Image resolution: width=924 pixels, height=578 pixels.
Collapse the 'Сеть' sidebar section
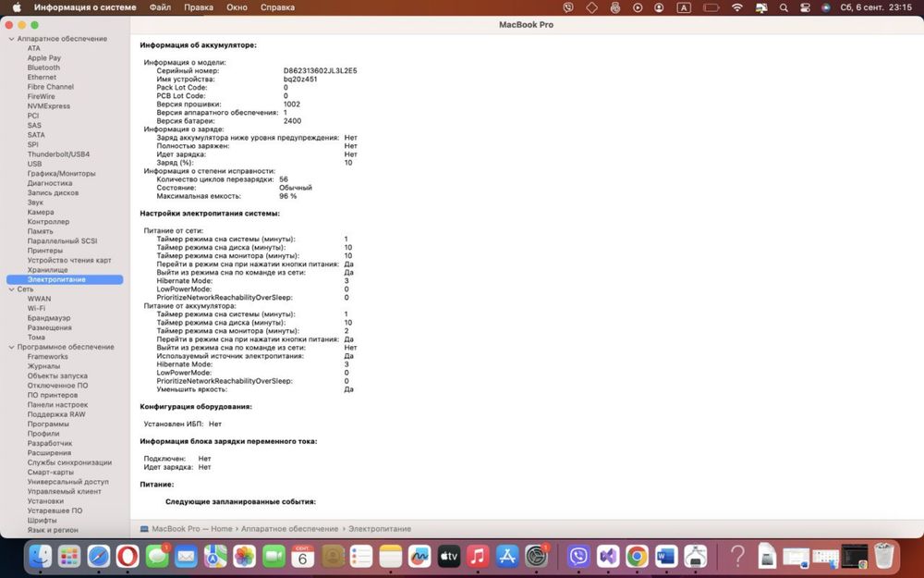[x=11, y=289]
